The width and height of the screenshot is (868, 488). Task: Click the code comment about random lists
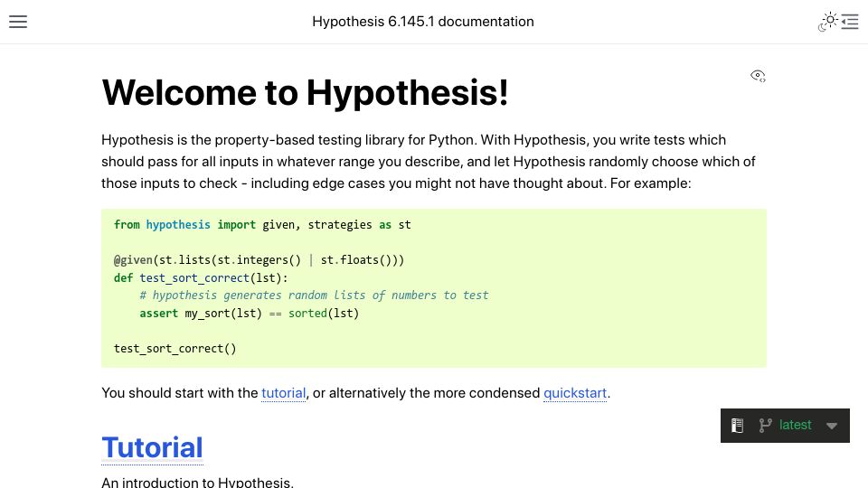click(314, 296)
